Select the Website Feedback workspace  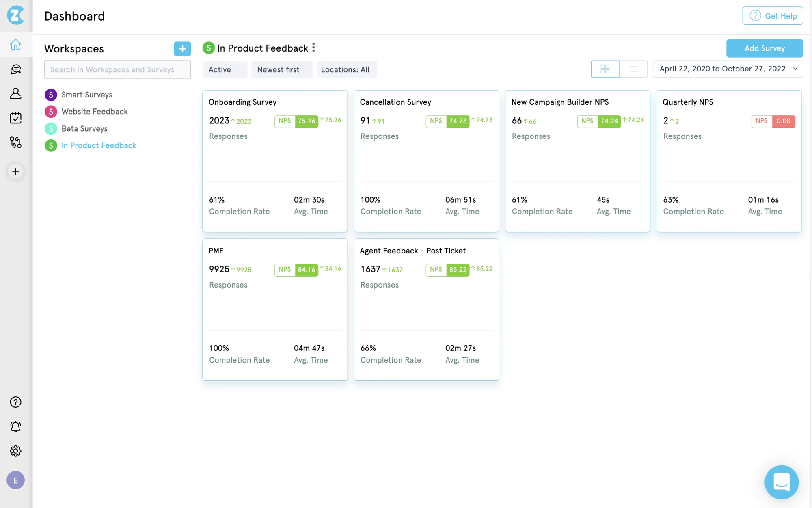(x=94, y=111)
